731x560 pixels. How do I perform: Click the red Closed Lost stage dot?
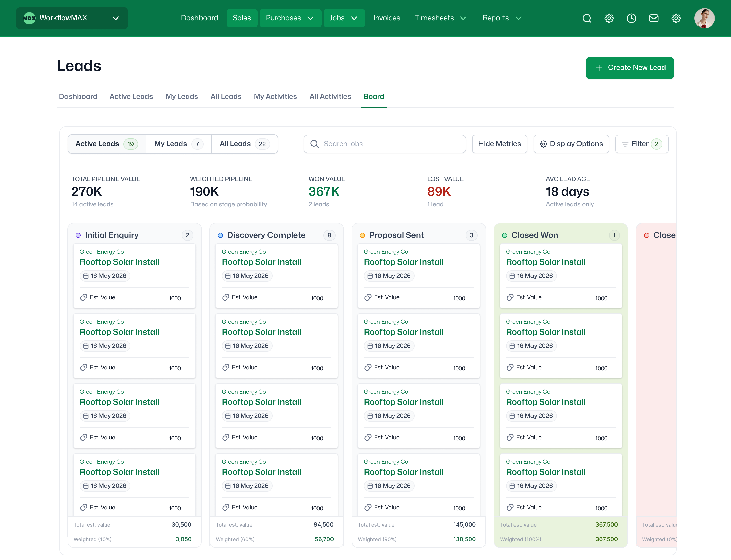coord(646,235)
